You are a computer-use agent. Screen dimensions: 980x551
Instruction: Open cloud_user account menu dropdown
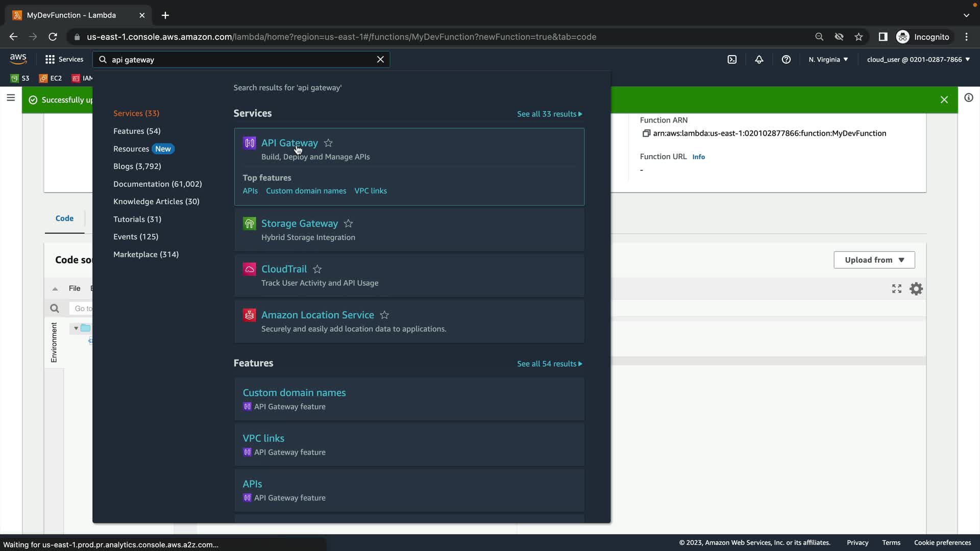[918, 60]
